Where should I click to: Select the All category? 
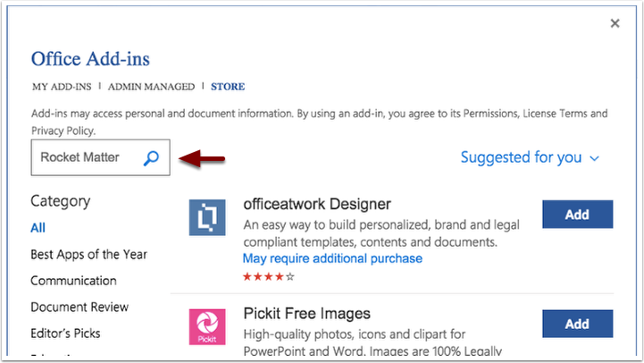tap(38, 228)
